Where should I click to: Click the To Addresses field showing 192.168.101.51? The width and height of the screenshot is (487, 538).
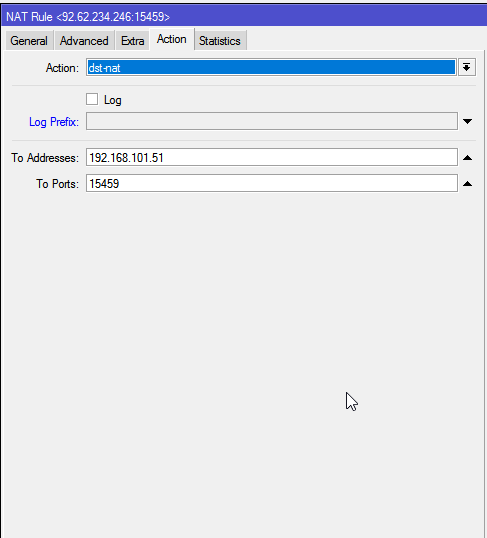271,157
